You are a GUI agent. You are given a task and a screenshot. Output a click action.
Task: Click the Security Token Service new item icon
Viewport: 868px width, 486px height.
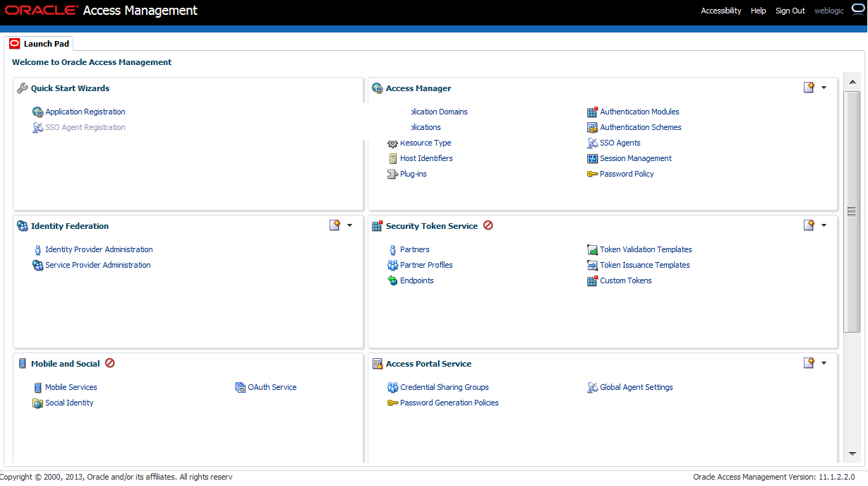click(x=809, y=225)
